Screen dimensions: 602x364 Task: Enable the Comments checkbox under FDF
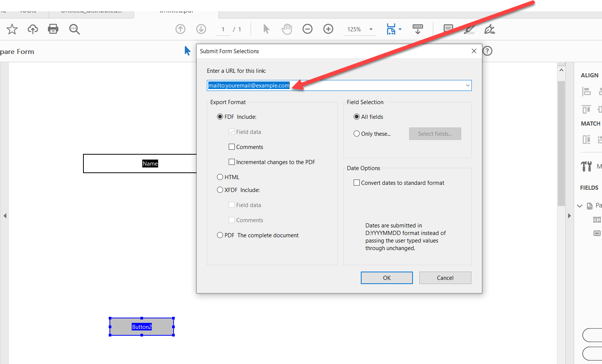point(232,147)
